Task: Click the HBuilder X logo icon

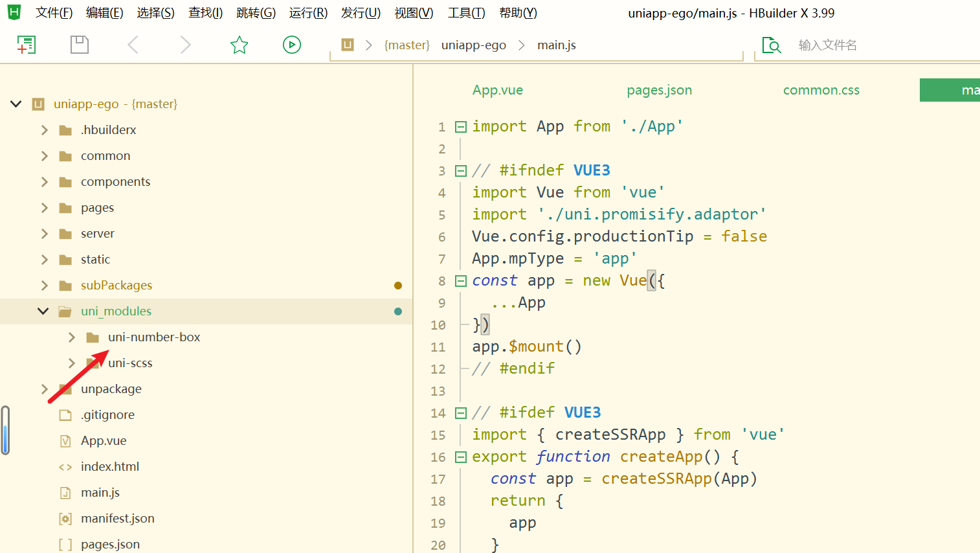Action: coord(14,12)
